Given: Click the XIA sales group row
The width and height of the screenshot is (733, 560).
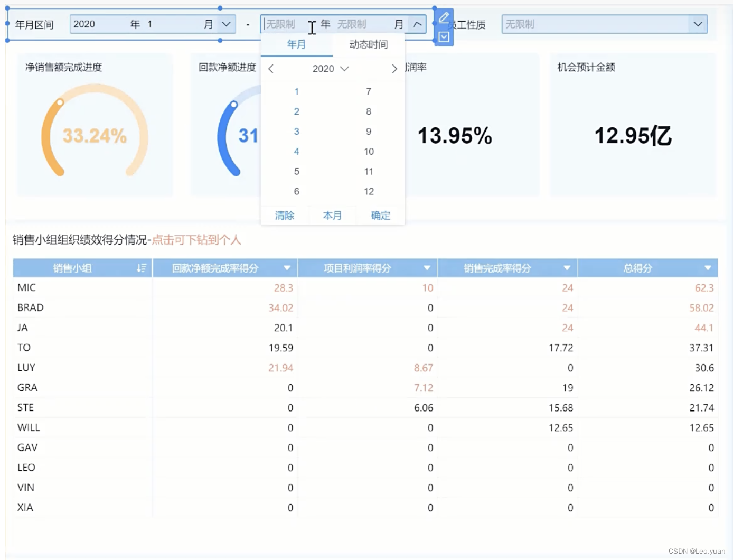Looking at the screenshot, I should tap(365, 508).
